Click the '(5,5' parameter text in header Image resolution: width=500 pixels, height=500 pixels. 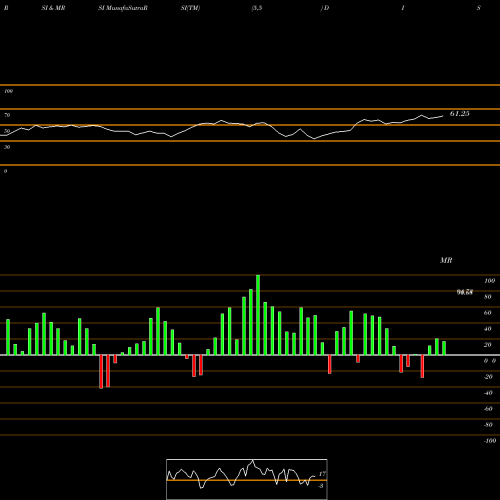pos(257,8)
